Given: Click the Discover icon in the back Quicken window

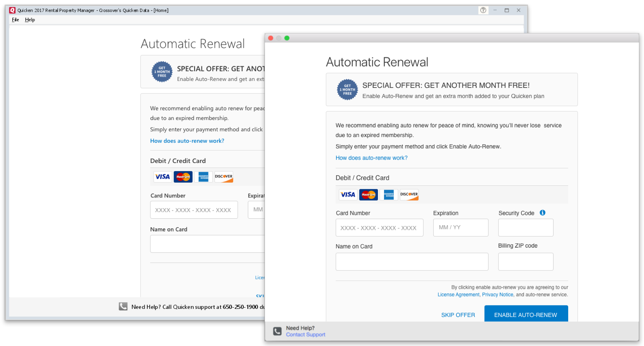Looking at the screenshot, I should [224, 177].
